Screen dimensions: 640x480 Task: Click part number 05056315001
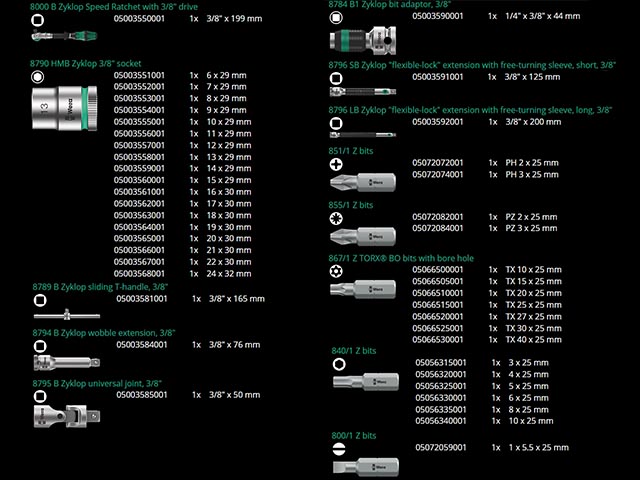441,363
